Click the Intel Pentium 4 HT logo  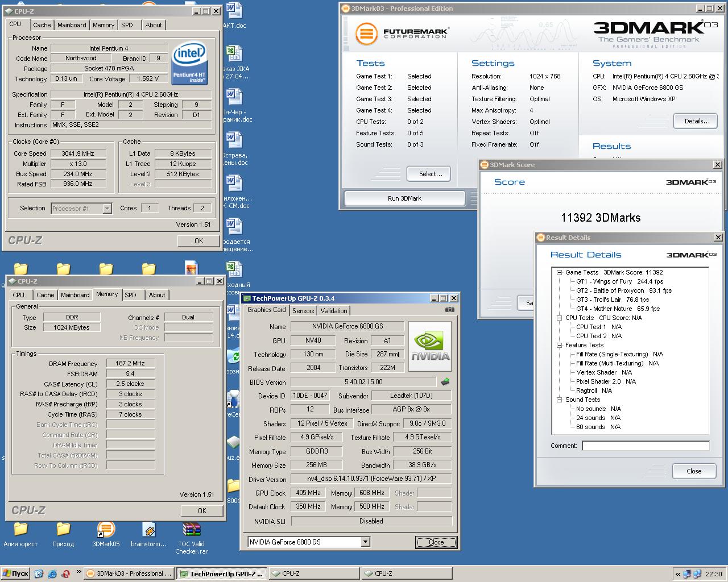(x=189, y=62)
